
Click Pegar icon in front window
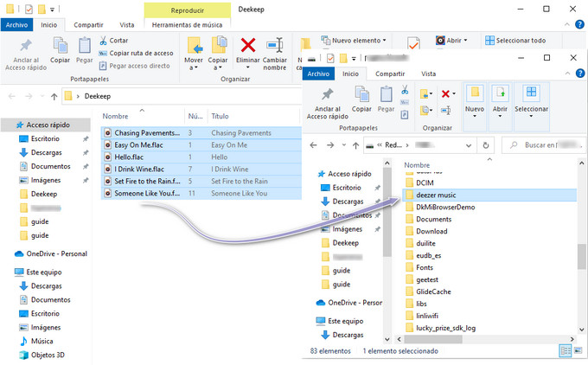(x=386, y=93)
